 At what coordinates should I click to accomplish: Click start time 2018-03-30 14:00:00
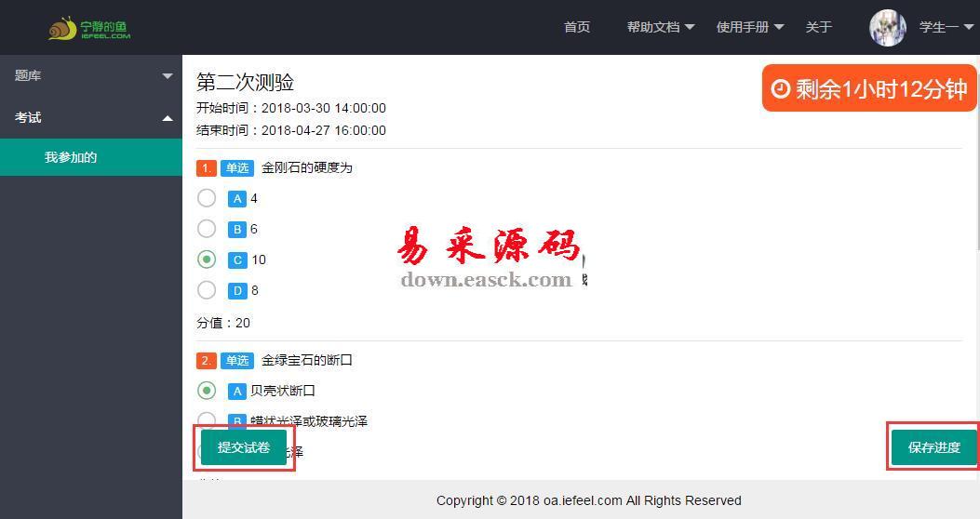pos(323,108)
